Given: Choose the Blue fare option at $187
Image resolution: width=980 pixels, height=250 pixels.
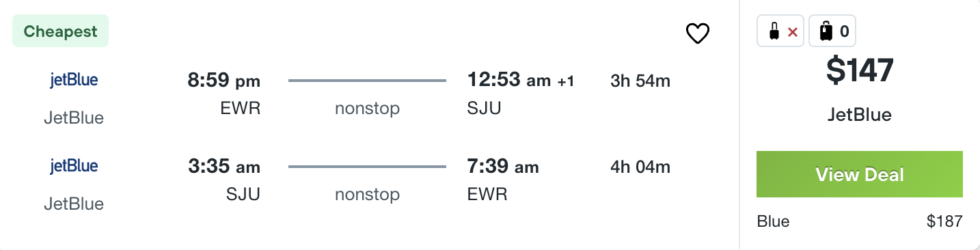Looking at the screenshot, I should [860, 221].
